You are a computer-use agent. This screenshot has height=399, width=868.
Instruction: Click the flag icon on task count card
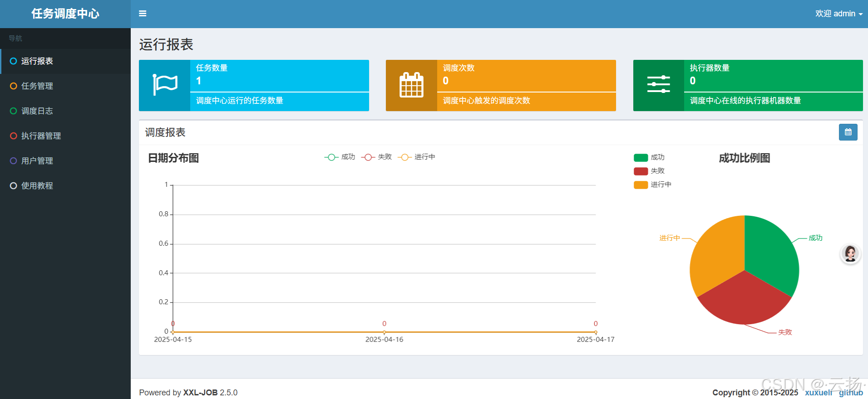[165, 85]
